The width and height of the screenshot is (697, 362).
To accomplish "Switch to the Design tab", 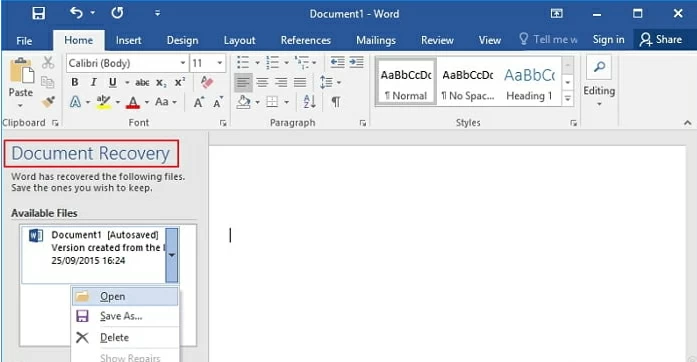I will click(x=182, y=40).
